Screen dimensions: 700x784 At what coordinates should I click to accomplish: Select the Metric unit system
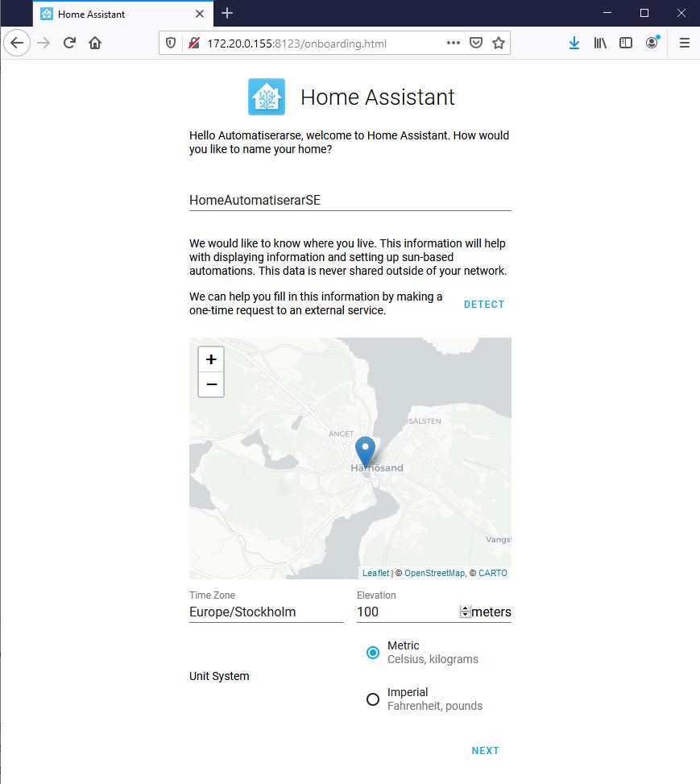click(x=372, y=653)
